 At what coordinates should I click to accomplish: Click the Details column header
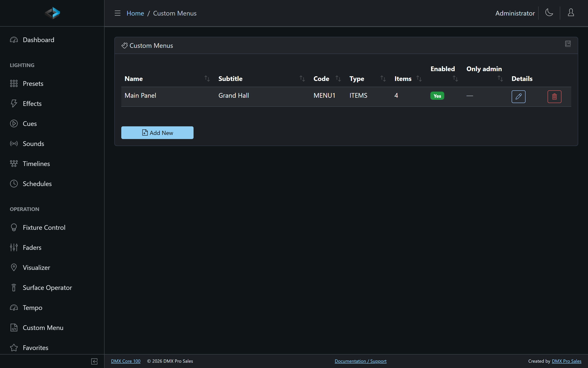(522, 79)
